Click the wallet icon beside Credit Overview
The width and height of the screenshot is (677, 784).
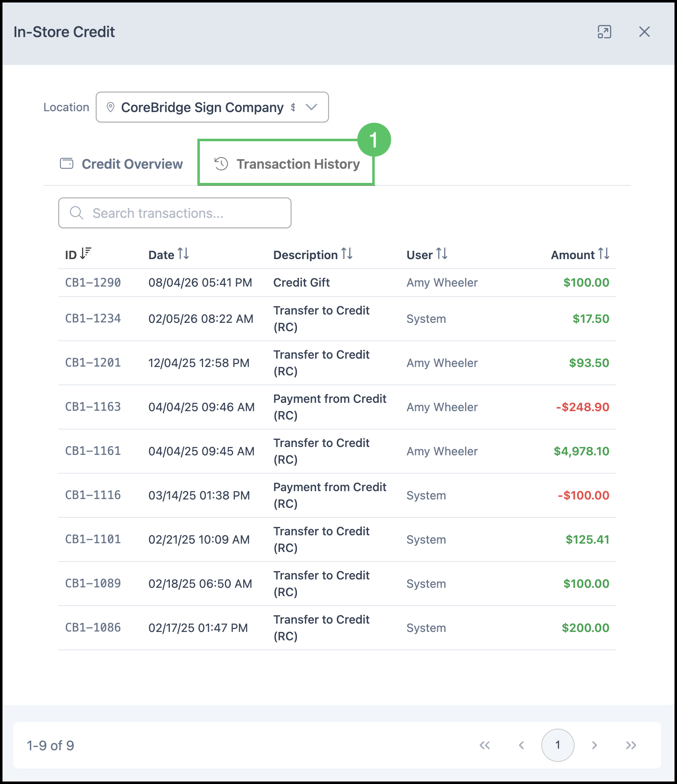(x=67, y=163)
